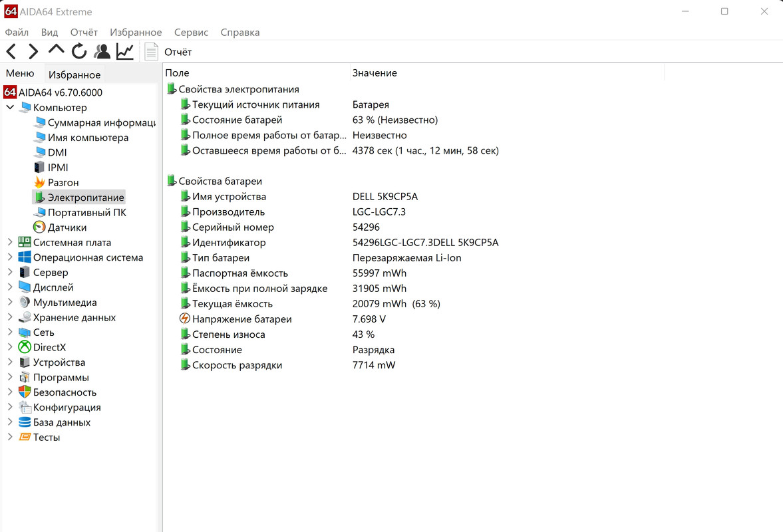Open the Отчёт menu in menu bar
The image size is (783, 532).
click(84, 33)
